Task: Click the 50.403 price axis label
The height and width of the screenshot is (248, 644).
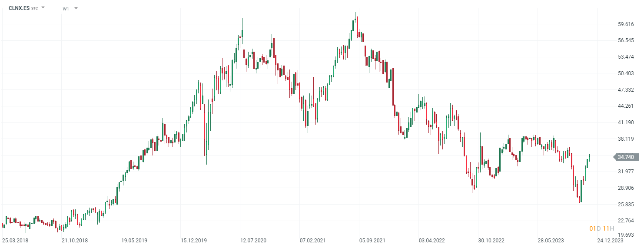Action: (625, 73)
